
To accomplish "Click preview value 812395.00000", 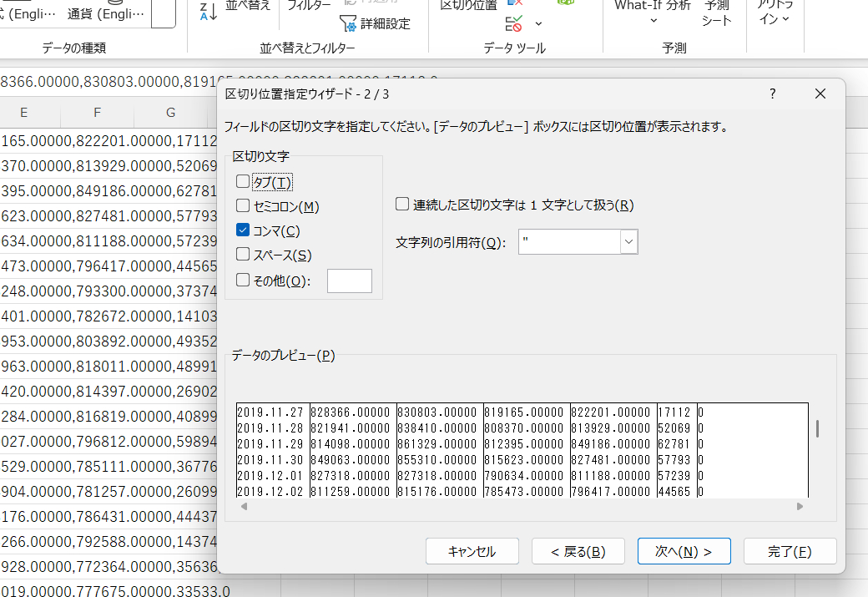I will point(523,444).
